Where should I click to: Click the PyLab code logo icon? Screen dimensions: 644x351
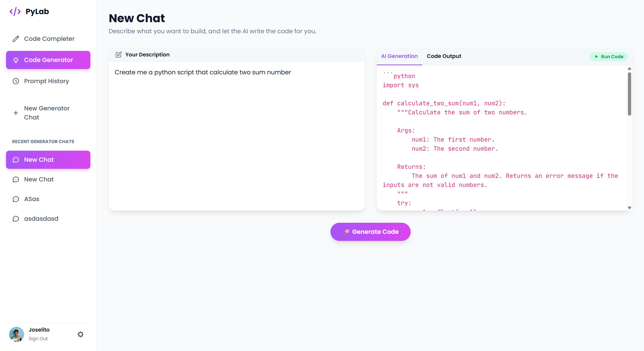pos(15,12)
